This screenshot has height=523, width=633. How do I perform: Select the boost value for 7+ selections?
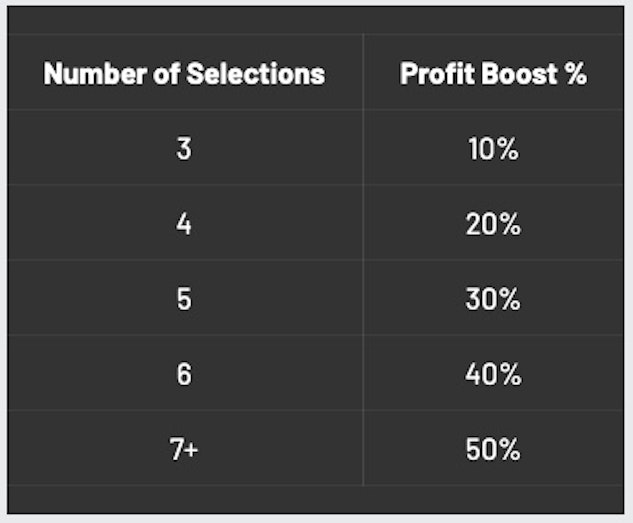(493, 450)
